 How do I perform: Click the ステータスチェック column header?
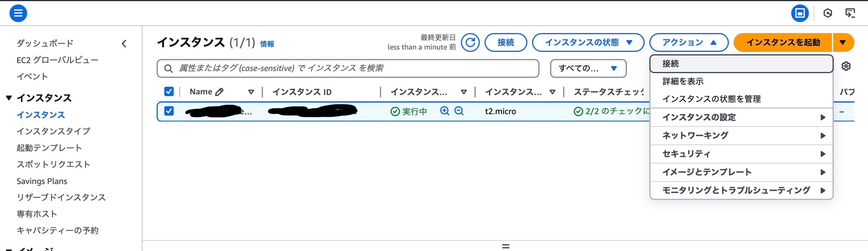(609, 92)
